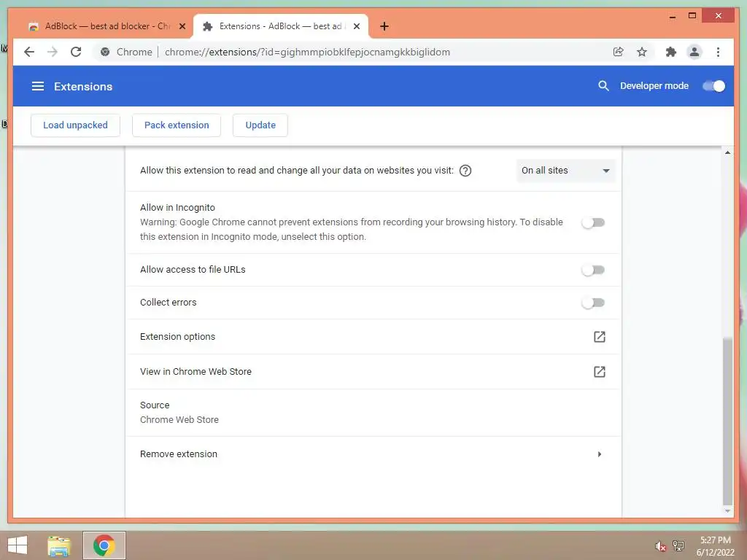Click the scrollbar down arrow
Viewport: 747px width, 560px height.
coord(727,511)
